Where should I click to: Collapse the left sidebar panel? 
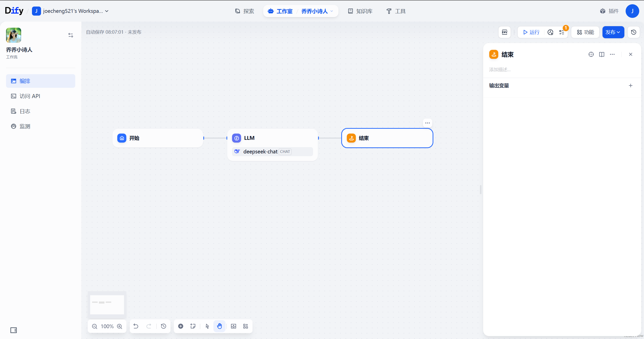tap(14, 330)
